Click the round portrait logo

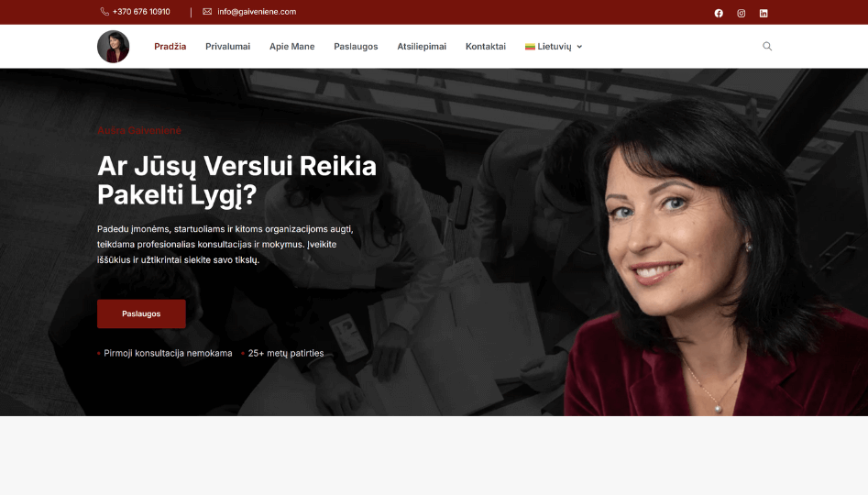(114, 47)
